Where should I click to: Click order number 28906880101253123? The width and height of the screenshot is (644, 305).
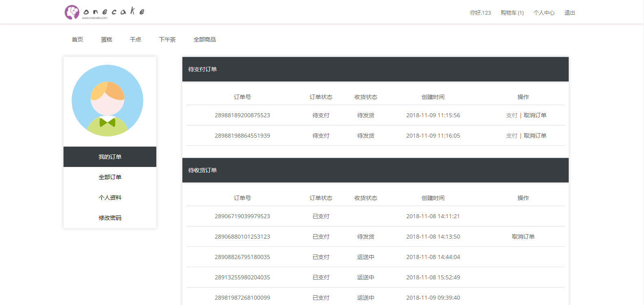pos(242,237)
